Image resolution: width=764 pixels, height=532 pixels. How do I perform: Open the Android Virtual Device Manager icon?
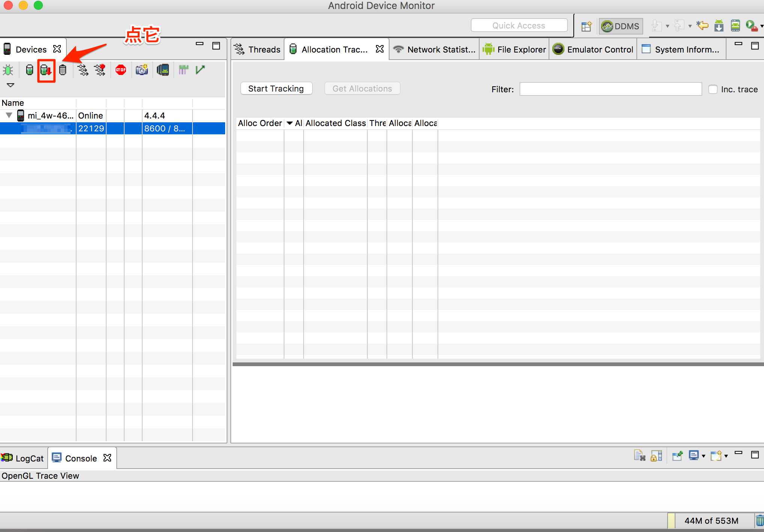(x=735, y=26)
